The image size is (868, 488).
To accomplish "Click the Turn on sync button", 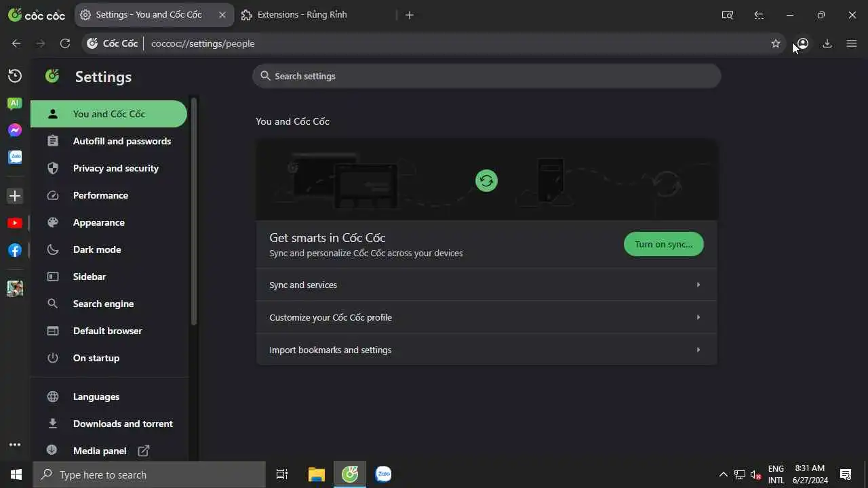I will (663, 244).
